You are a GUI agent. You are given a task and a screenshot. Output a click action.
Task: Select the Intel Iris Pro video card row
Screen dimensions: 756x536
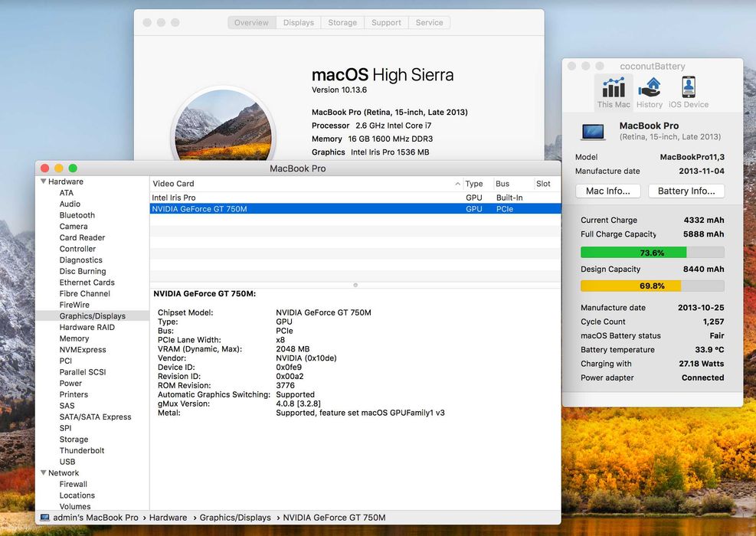355,198
